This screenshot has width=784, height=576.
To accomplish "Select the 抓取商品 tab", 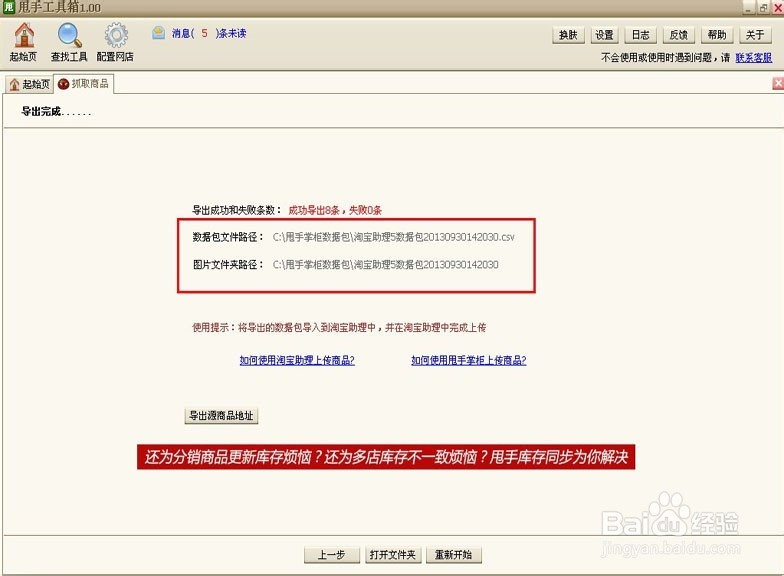I will point(84,84).
